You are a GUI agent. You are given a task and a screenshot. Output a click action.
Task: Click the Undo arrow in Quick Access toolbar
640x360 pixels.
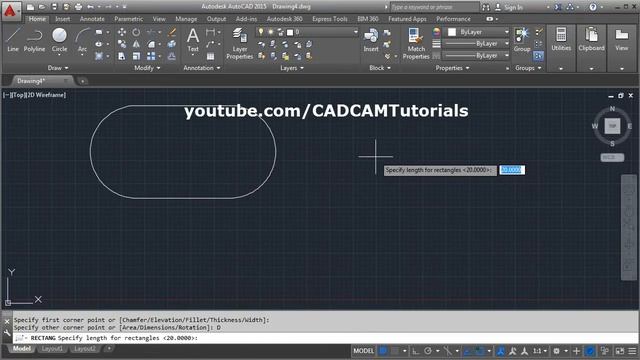(90, 7)
